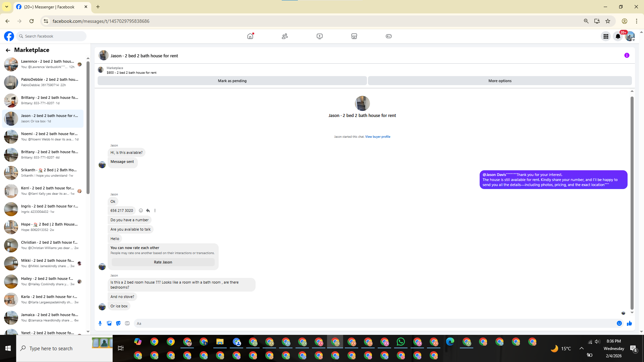Expand the More options button
This screenshot has height=362, width=644.
[499, 81]
